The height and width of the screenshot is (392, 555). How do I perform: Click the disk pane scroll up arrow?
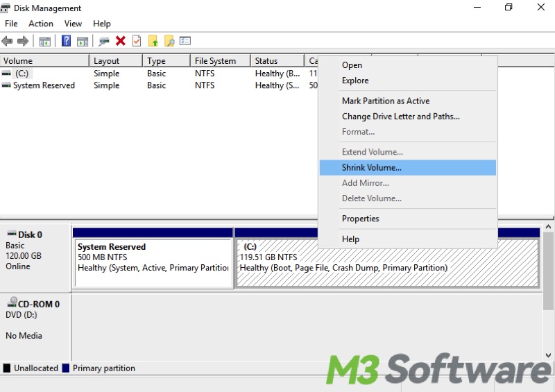pos(548,227)
